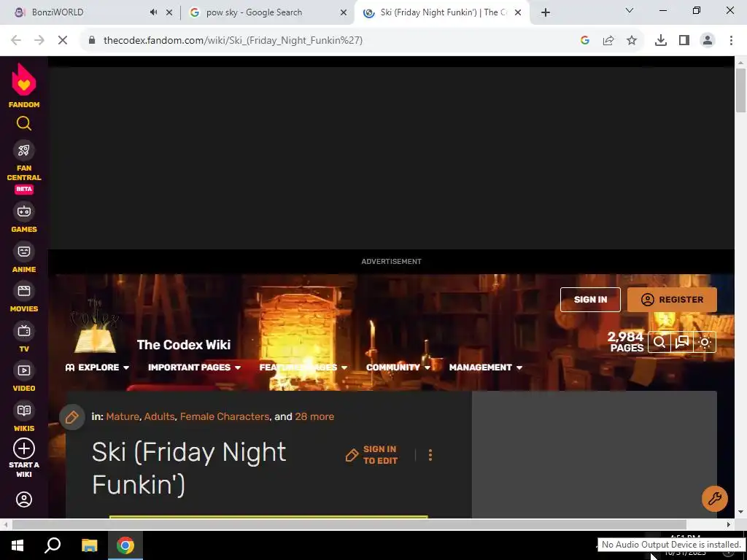This screenshot has width=747, height=560.
Task: Click the horizontal page scrollbar thumb
Action: pos(349,524)
